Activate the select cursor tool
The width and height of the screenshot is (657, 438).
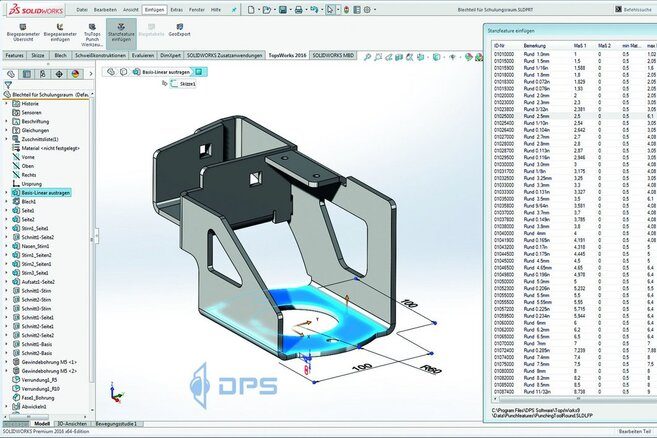coord(330,9)
